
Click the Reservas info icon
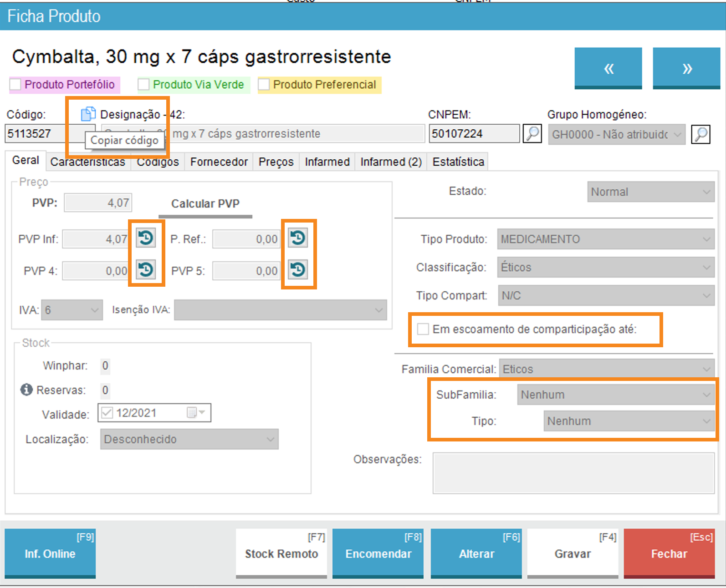click(x=26, y=390)
